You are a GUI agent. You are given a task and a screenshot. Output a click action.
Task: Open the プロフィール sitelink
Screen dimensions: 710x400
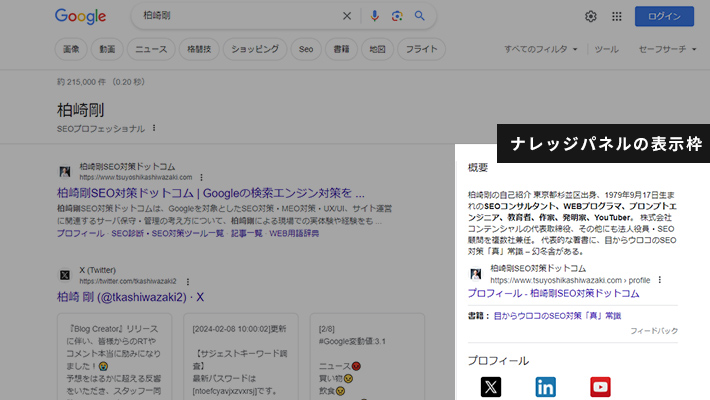coord(80,233)
